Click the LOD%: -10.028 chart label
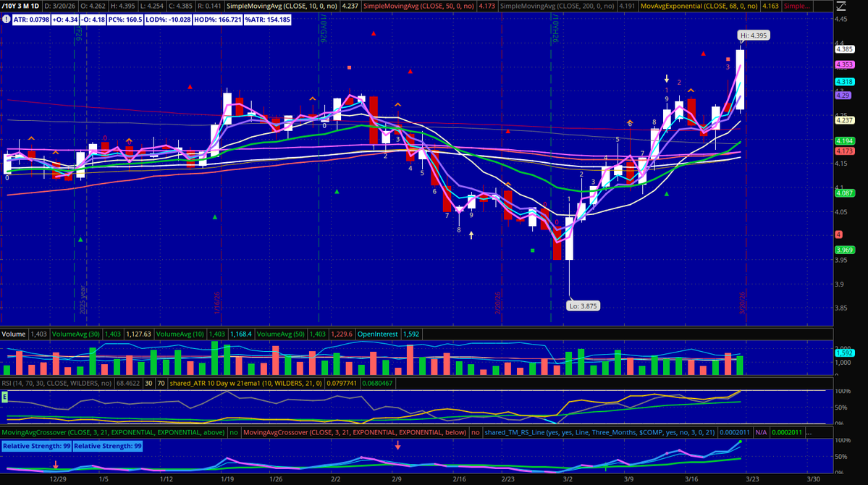 pos(168,20)
